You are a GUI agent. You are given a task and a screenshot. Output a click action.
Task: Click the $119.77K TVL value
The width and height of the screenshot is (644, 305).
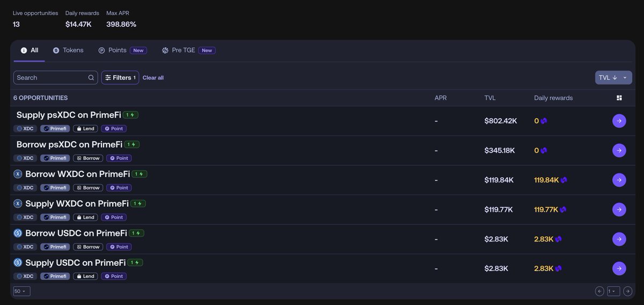coord(499,209)
